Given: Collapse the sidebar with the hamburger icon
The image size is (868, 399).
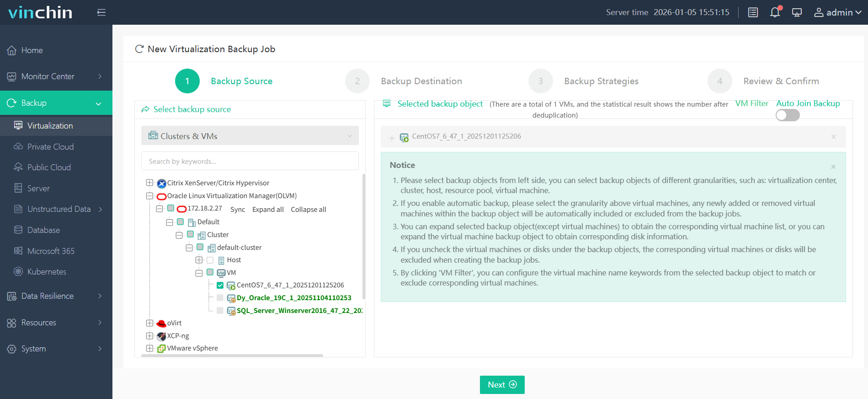Looking at the screenshot, I should coord(101,12).
